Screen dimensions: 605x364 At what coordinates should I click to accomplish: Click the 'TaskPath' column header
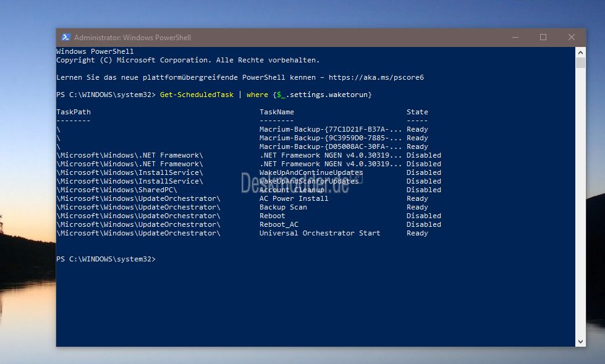click(74, 112)
